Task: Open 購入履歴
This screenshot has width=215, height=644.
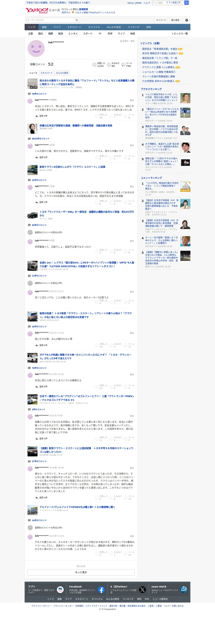Action: pos(175,20)
